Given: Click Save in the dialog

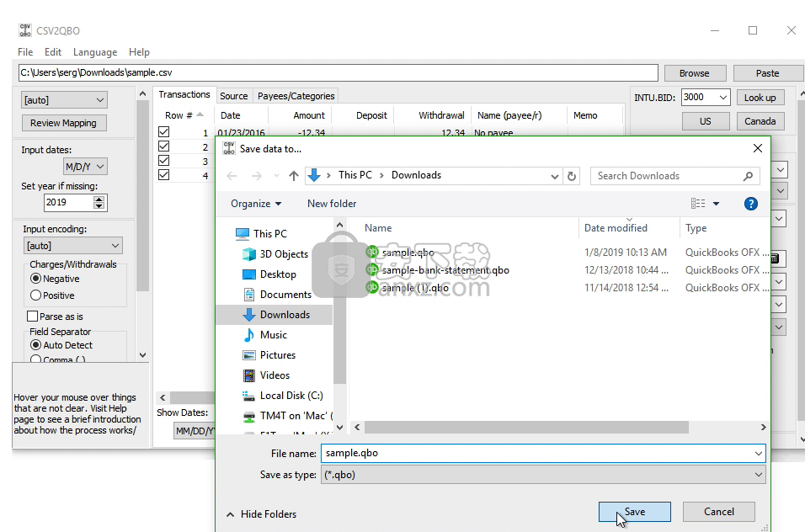Looking at the screenshot, I should click(635, 512).
